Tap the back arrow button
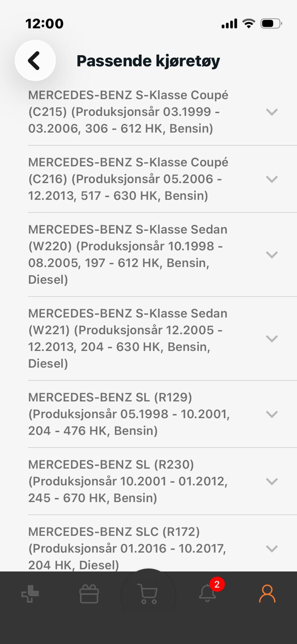 [x=35, y=61]
